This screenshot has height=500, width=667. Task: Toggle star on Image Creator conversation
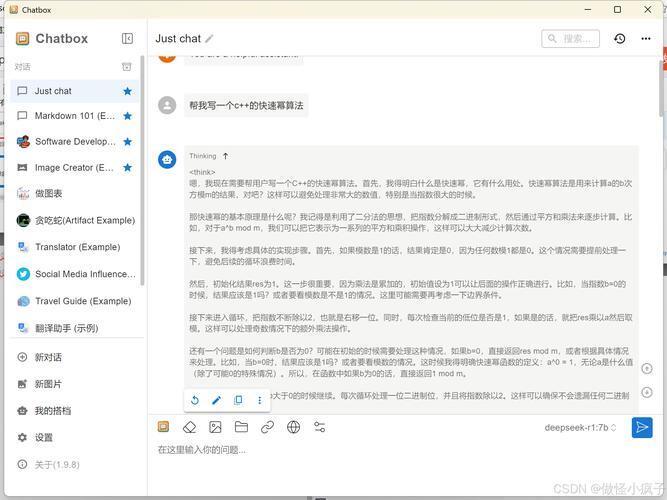click(x=127, y=168)
